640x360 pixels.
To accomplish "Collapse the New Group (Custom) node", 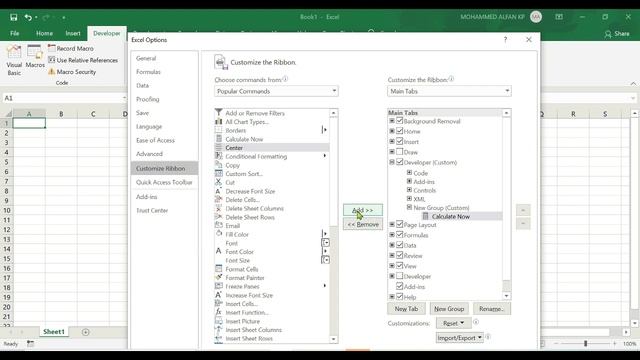I will coord(409,207).
